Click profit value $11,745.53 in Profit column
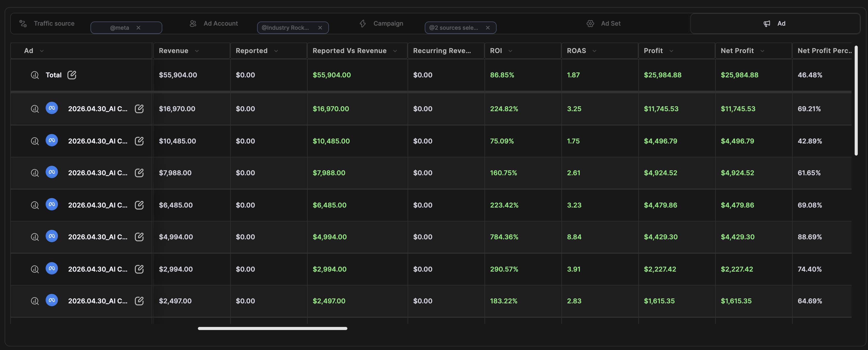The width and height of the screenshot is (868, 350). coord(661,109)
